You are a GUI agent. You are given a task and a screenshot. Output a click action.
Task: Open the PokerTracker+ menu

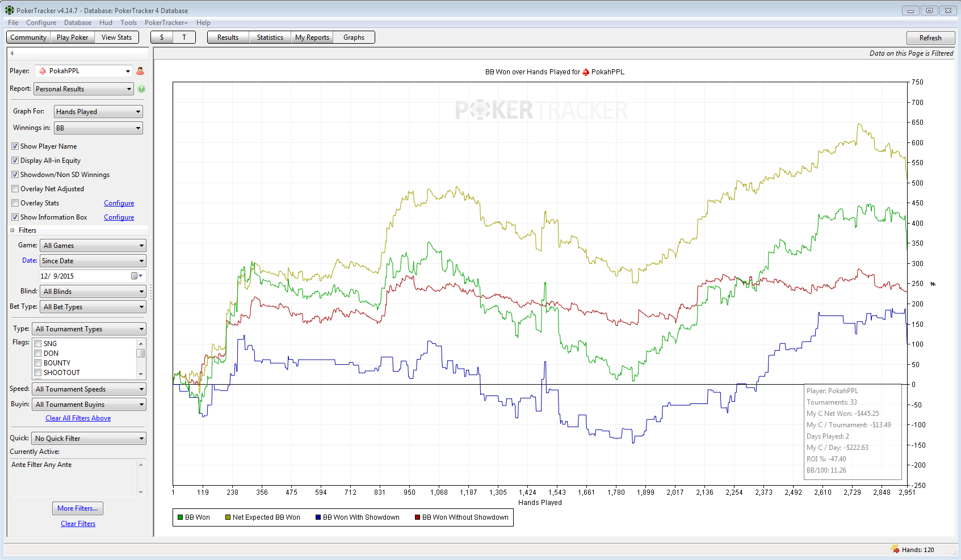pos(166,23)
